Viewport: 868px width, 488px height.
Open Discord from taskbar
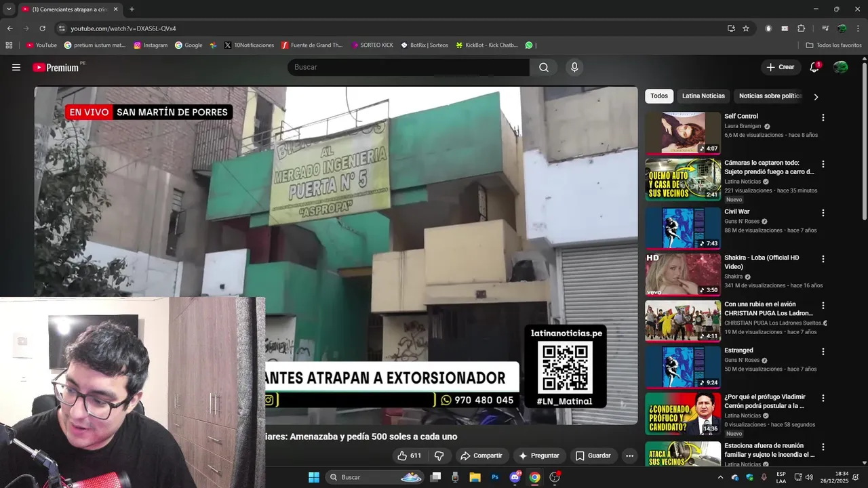[x=515, y=477]
